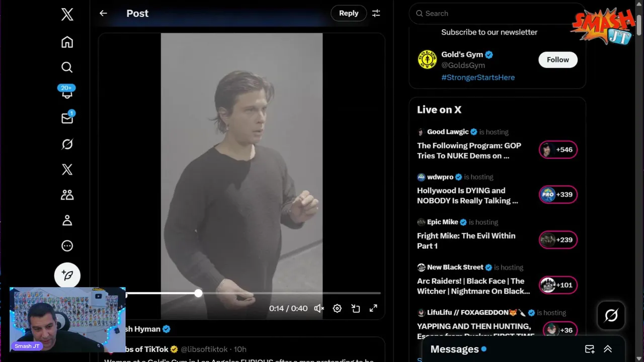This screenshot has height=362, width=644.
Task: Follow the Gold's Gym account
Action: (x=557, y=60)
